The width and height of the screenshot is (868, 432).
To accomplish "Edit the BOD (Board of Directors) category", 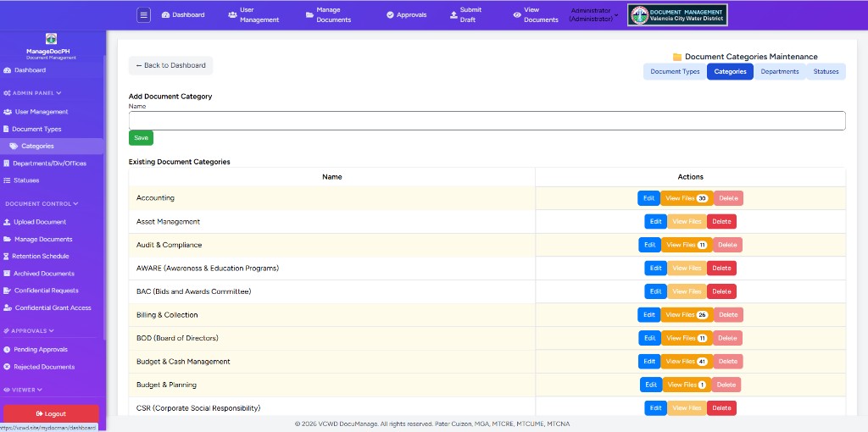I will point(650,338).
